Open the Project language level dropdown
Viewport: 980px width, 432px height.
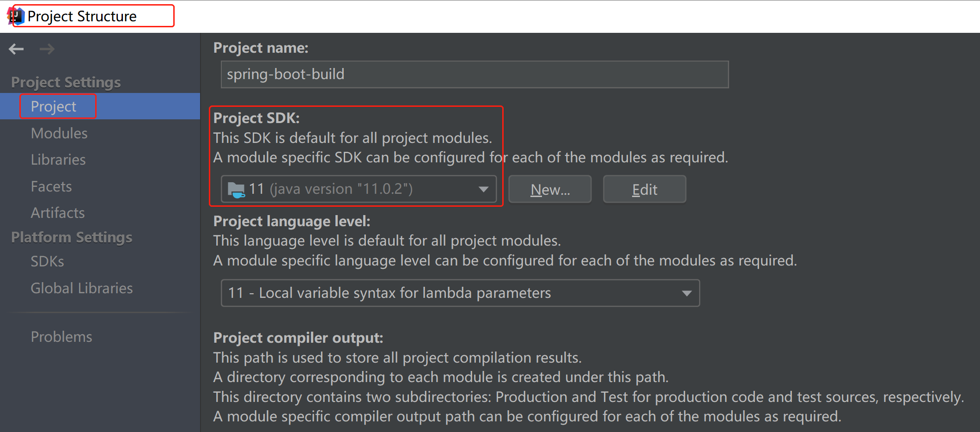pos(687,293)
